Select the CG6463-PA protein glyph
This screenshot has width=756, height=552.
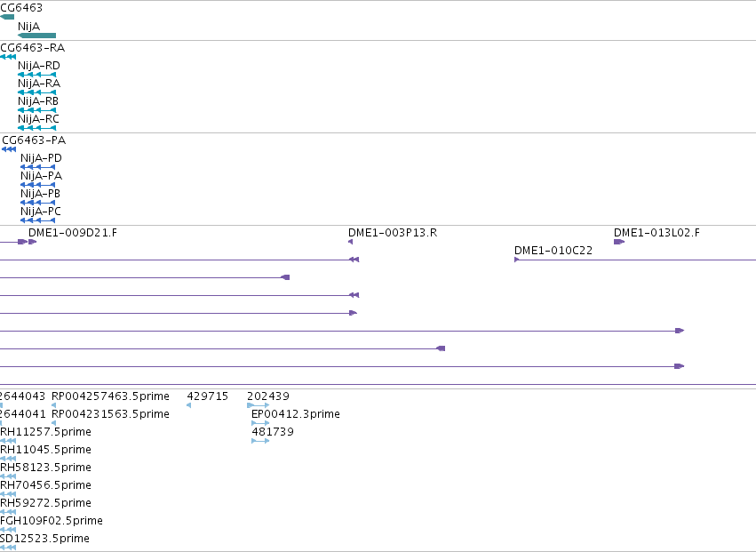pyautogui.click(x=9, y=149)
